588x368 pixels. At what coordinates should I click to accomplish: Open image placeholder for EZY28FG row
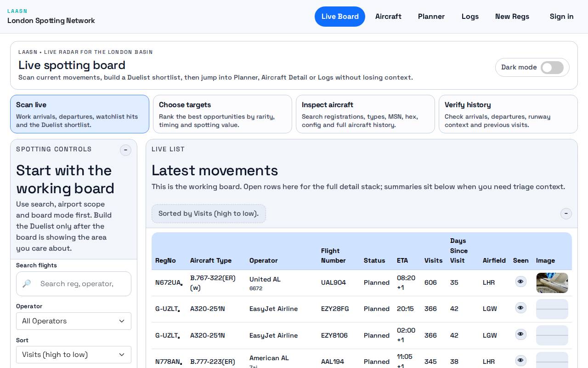pyautogui.click(x=552, y=309)
